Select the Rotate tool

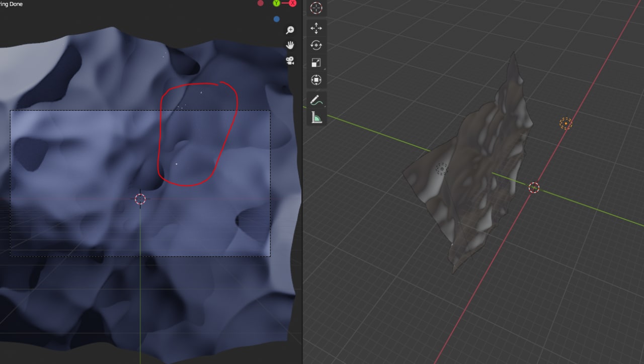(x=316, y=45)
